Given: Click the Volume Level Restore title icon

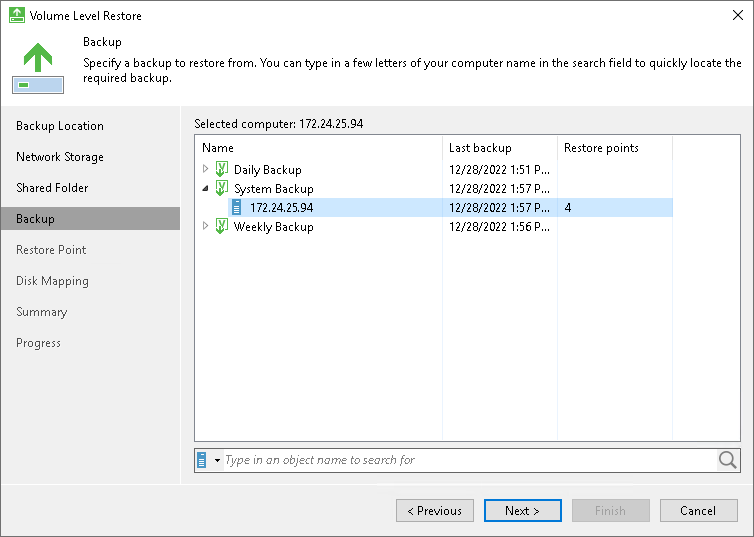Looking at the screenshot, I should tap(17, 15).
